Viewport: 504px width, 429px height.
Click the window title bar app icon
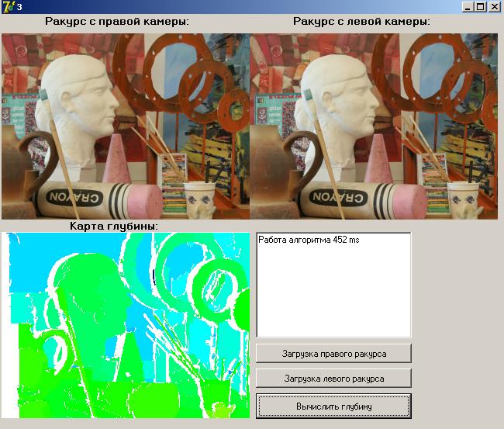(x=7, y=6)
